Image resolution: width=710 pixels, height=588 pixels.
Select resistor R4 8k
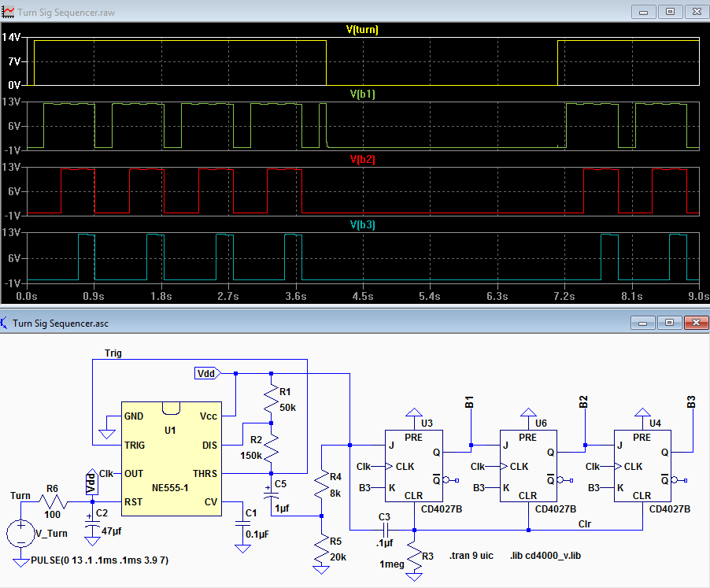321,484
